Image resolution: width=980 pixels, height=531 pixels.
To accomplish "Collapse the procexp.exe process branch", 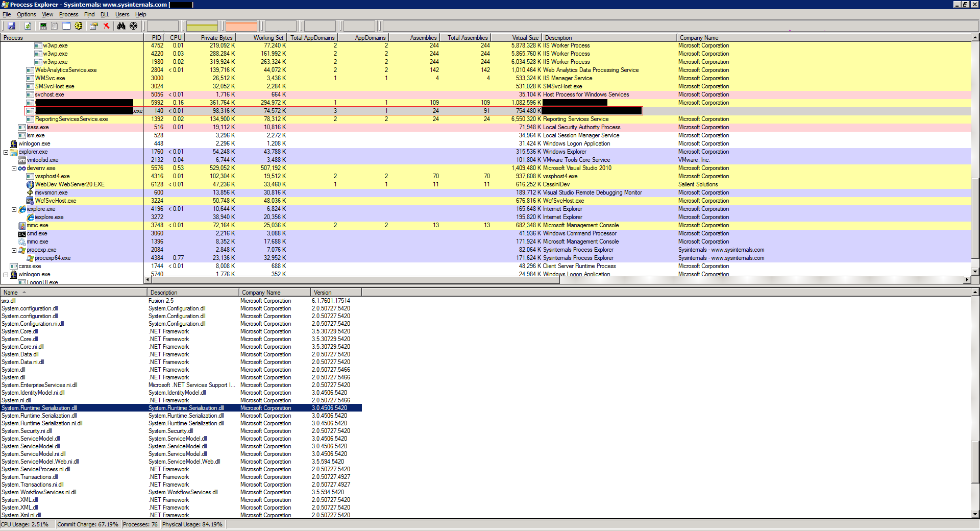I will point(14,250).
